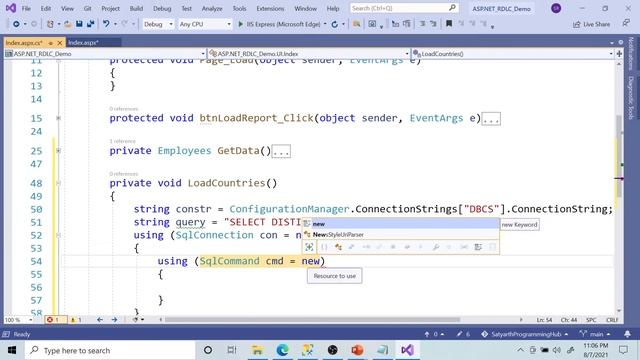Click the unpushed commits indicator in status bar
The height and width of the screenshot is (360, 640).
[434, 334]
